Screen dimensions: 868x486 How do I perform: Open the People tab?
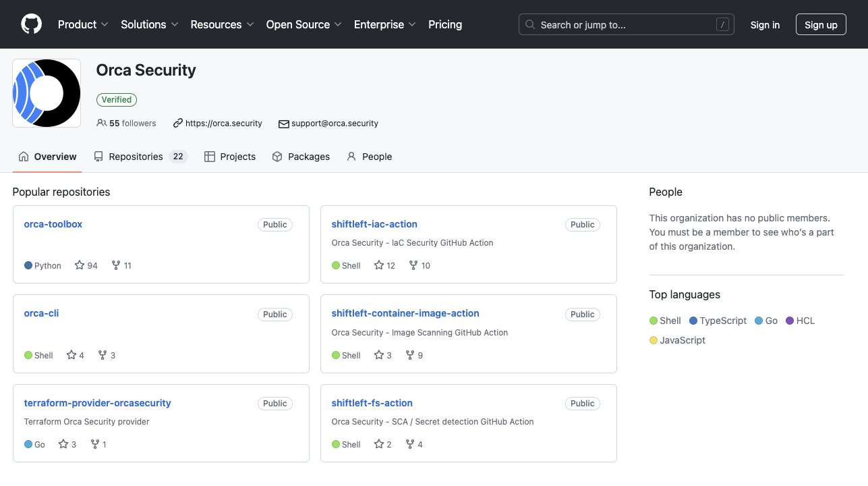(369, 157)
